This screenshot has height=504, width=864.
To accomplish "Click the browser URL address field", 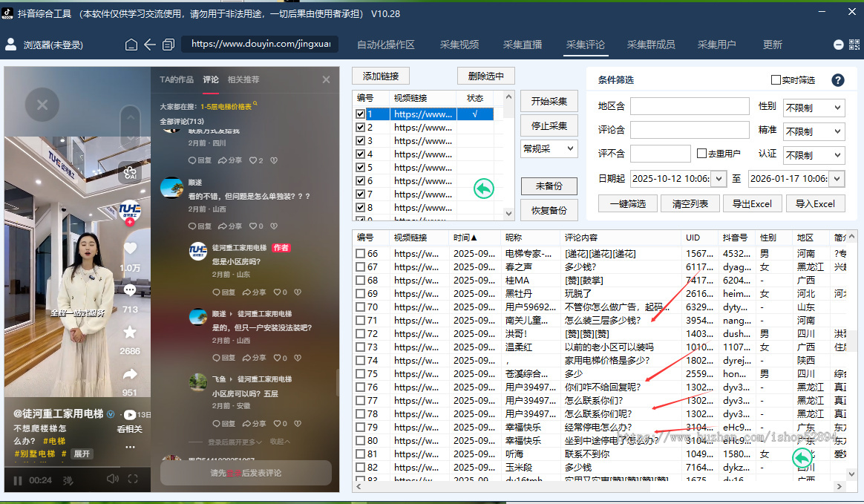I will [x=260, y=44].
